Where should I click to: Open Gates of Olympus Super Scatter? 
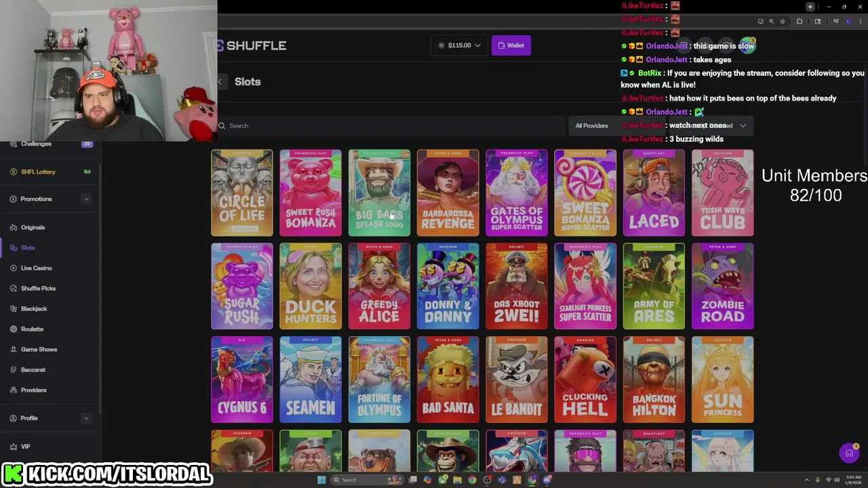[x=517, y=193]
